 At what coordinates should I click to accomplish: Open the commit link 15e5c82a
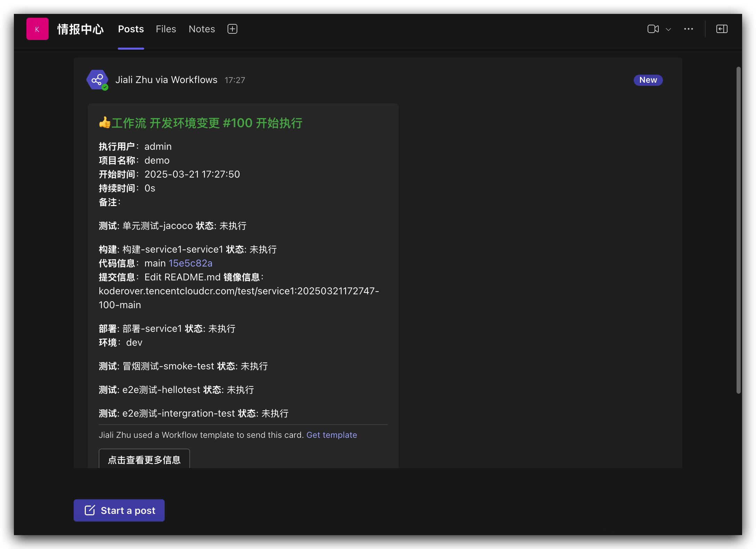pos(190,263)
